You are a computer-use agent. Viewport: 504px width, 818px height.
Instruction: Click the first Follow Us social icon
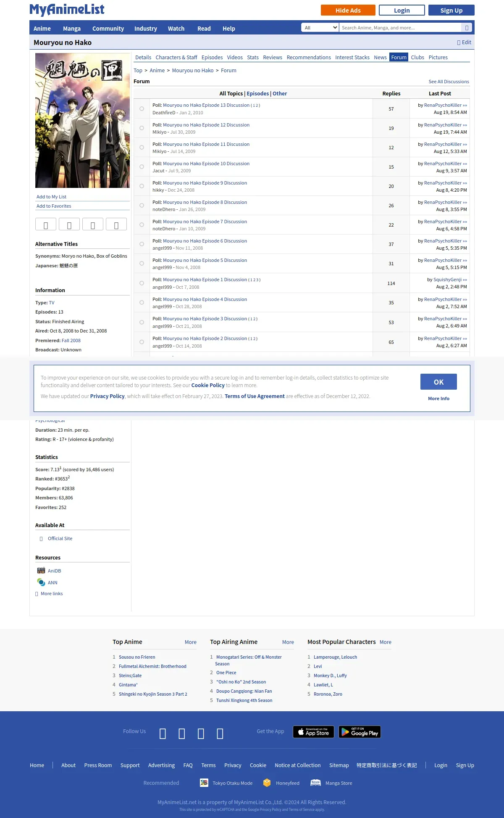click(x=163, y=734)
